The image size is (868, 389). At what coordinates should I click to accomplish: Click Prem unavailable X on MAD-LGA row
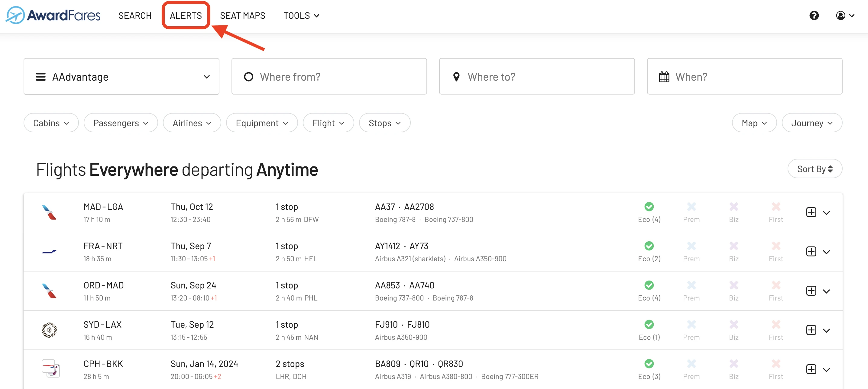691,207
